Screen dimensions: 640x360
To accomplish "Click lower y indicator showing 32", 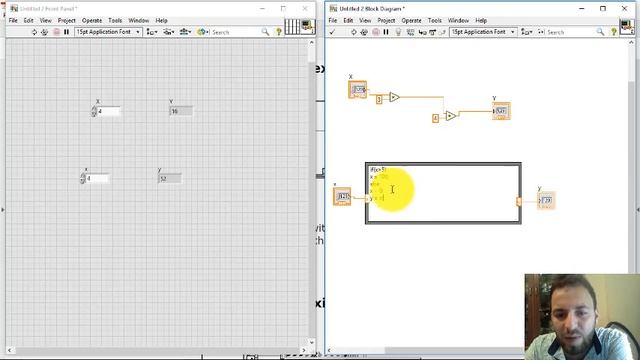I will tap(170, 178).
